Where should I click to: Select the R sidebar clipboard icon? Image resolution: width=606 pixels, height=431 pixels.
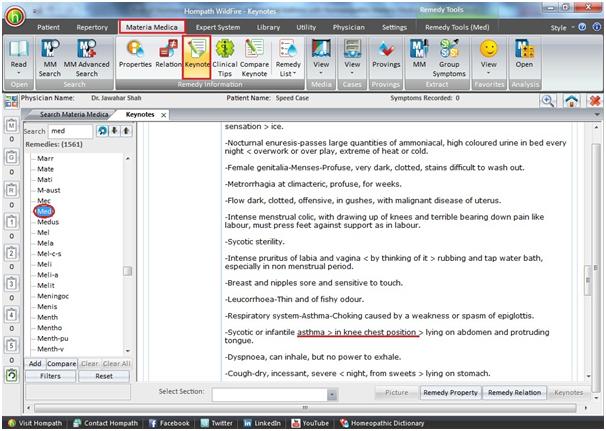coord(12,190)
